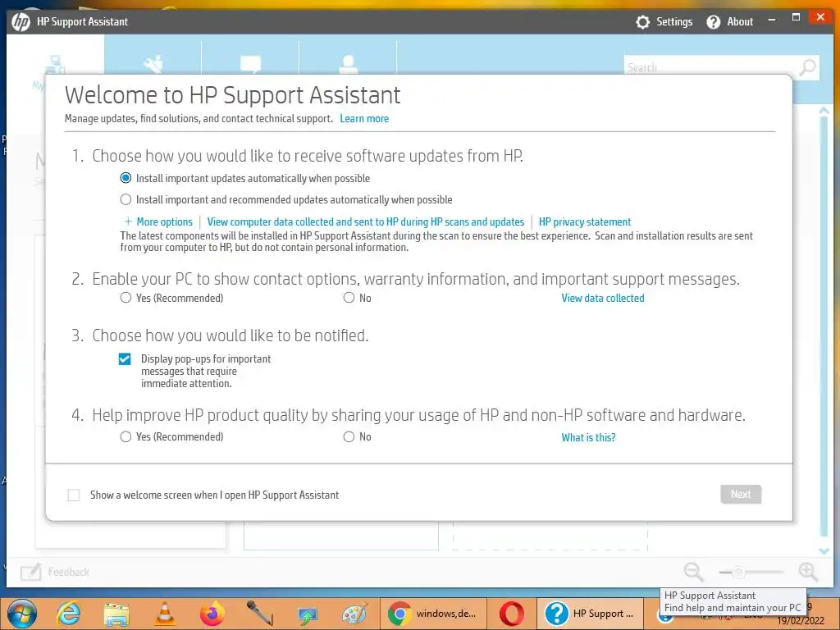840x630 pixels.
Task: Open the About help icon
Action: click(713, 22)
